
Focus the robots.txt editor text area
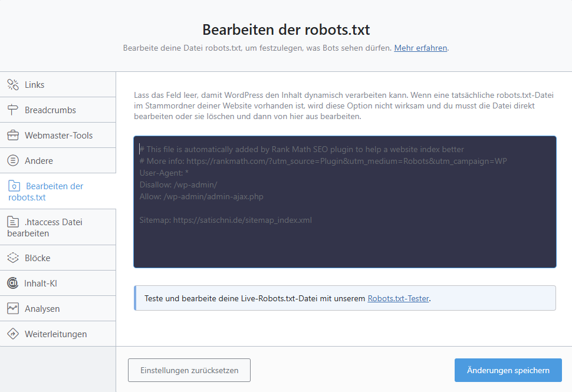(x=345, y=202)
